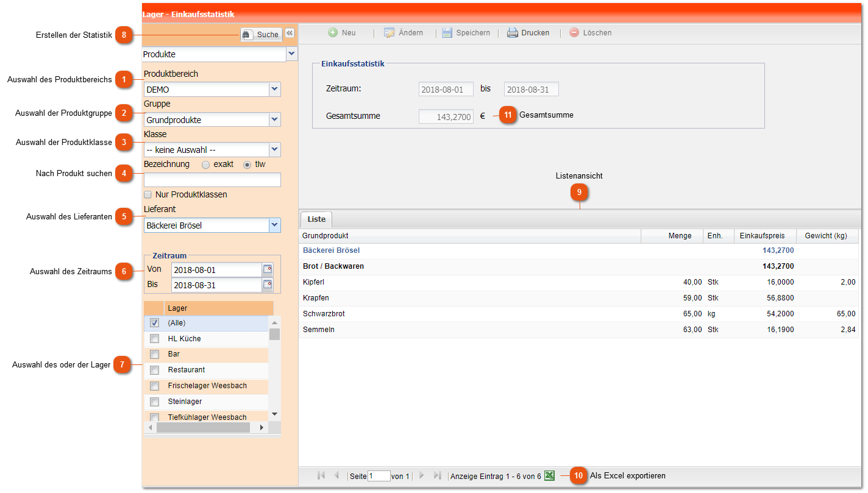Click the Seite page number field

pyautogui.click(x=379, y=476)
